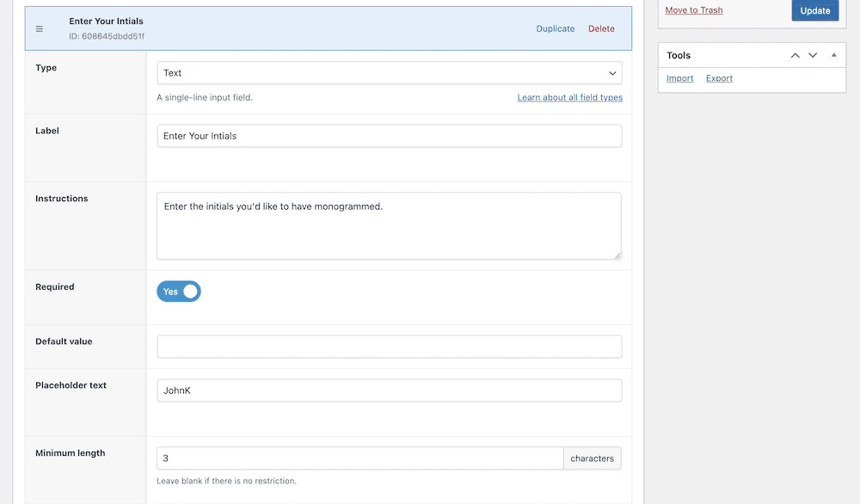Click the drag handle icon on the field header

[x=38, y=28]
